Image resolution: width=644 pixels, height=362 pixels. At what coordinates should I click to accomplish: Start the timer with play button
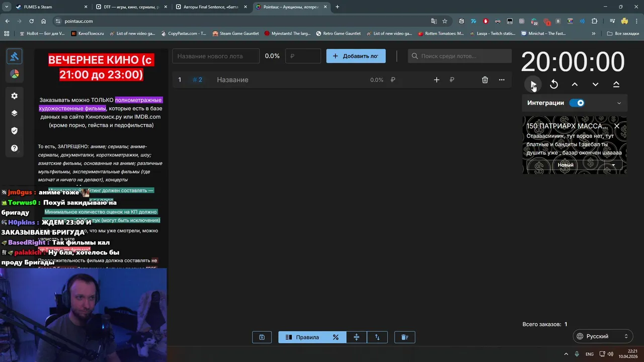[x=533, y=84]
